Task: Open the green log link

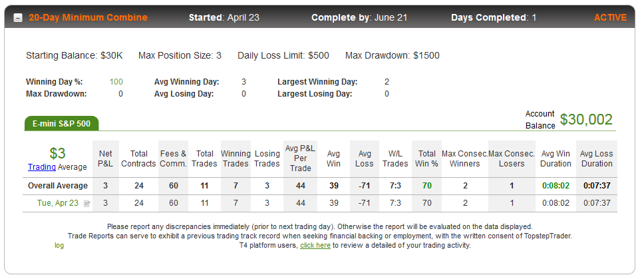Action: 59,245
